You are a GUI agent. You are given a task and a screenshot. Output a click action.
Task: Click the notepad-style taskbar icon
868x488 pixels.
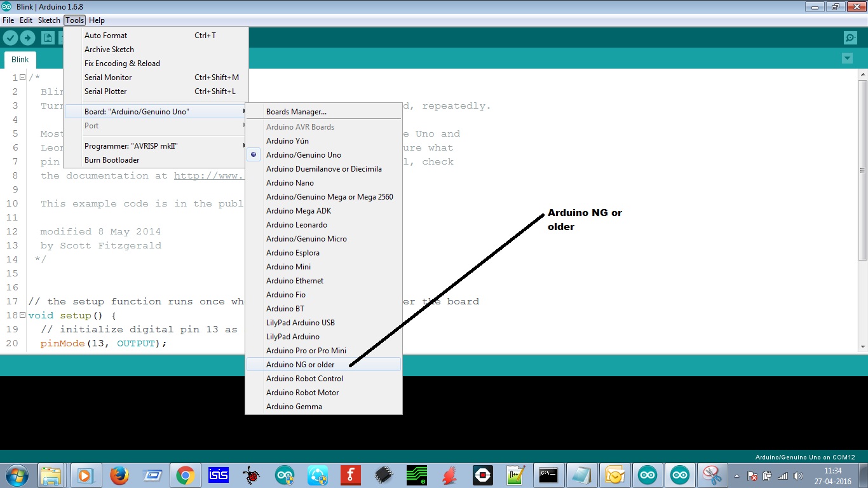click(581, 475)
